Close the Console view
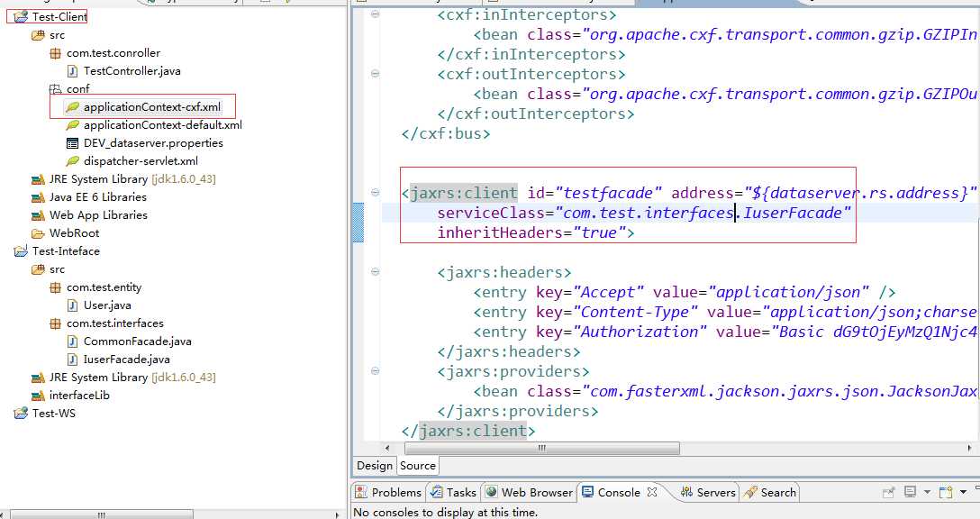This screenshot has height=519, width=980. [652, 492]
